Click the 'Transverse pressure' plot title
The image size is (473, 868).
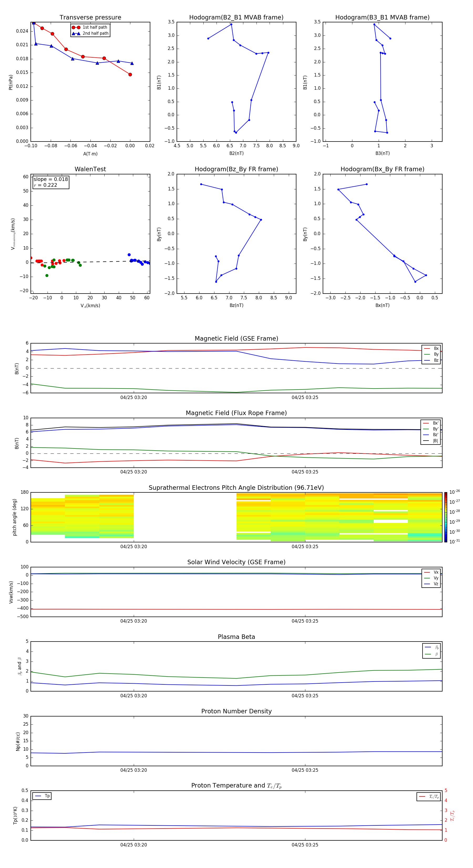click(90, 18)
